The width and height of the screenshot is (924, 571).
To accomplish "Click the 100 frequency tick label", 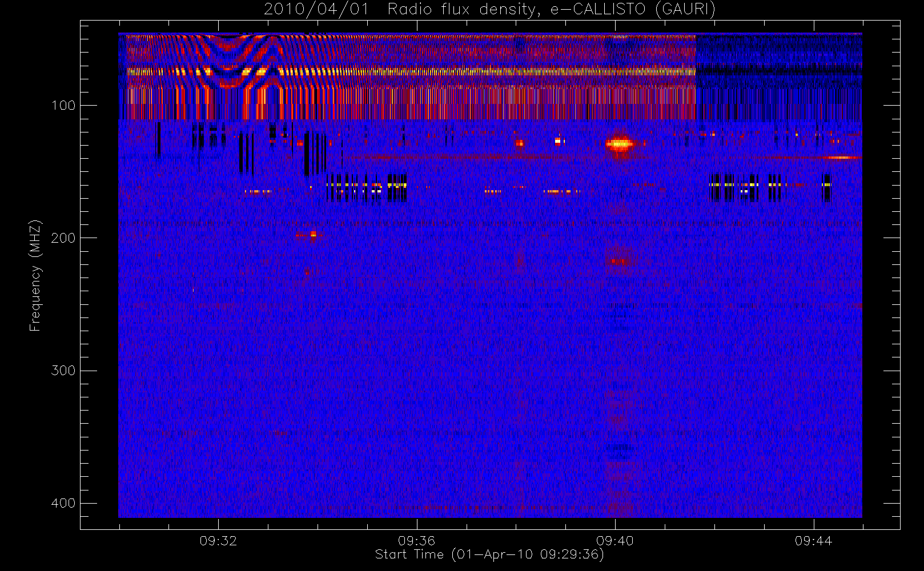I will (63, 106).
